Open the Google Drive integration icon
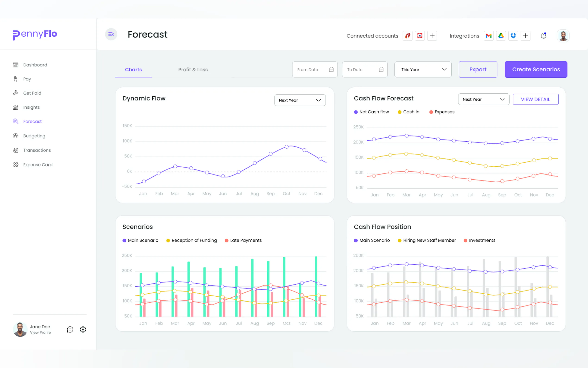588x368 pixels. pos(501,36)
